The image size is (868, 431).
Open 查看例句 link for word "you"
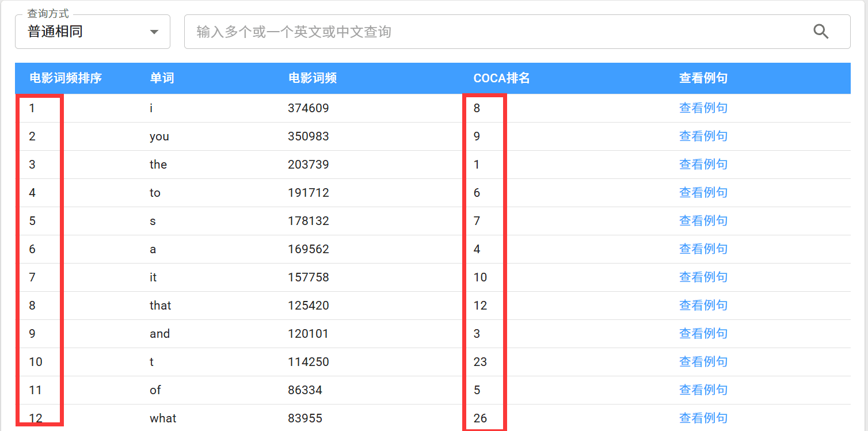point(703,136)
